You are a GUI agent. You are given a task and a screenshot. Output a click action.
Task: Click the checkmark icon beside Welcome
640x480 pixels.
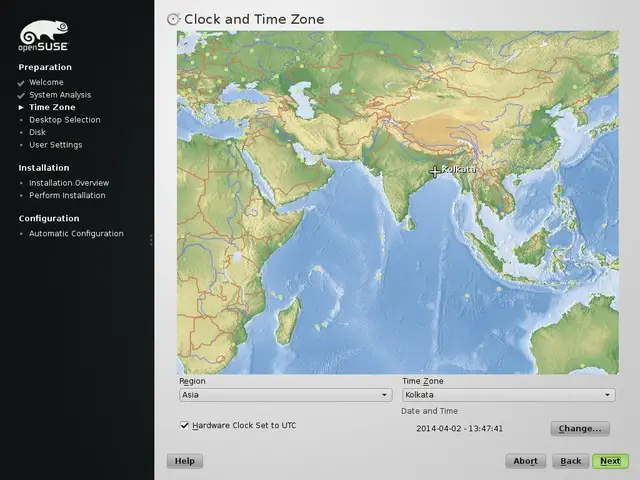(21, 83)
